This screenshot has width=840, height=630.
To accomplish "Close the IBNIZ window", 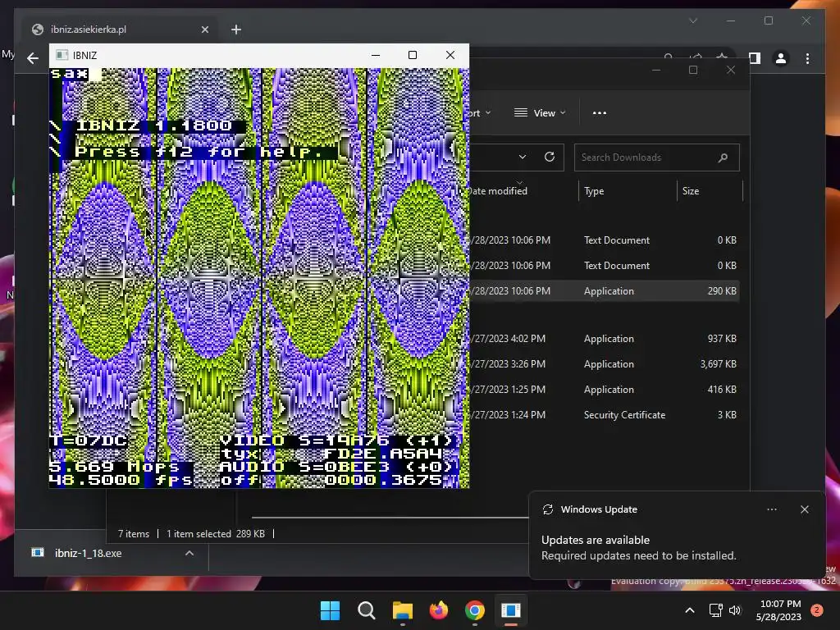I will [450, 55].
